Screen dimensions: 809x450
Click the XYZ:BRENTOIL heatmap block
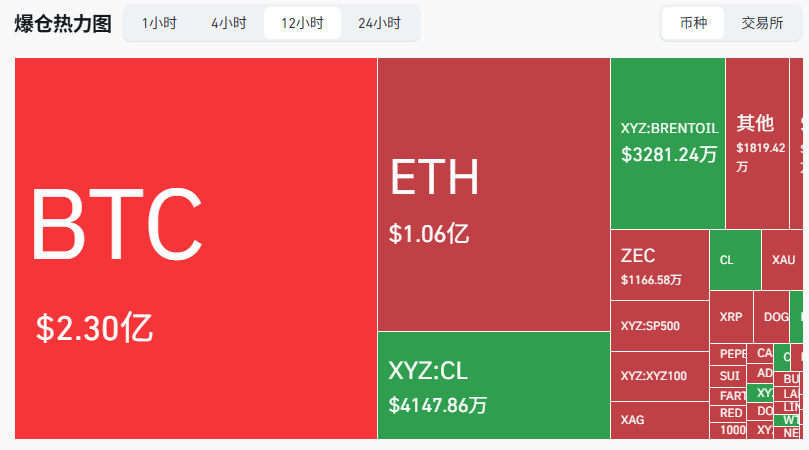point(667,143)
